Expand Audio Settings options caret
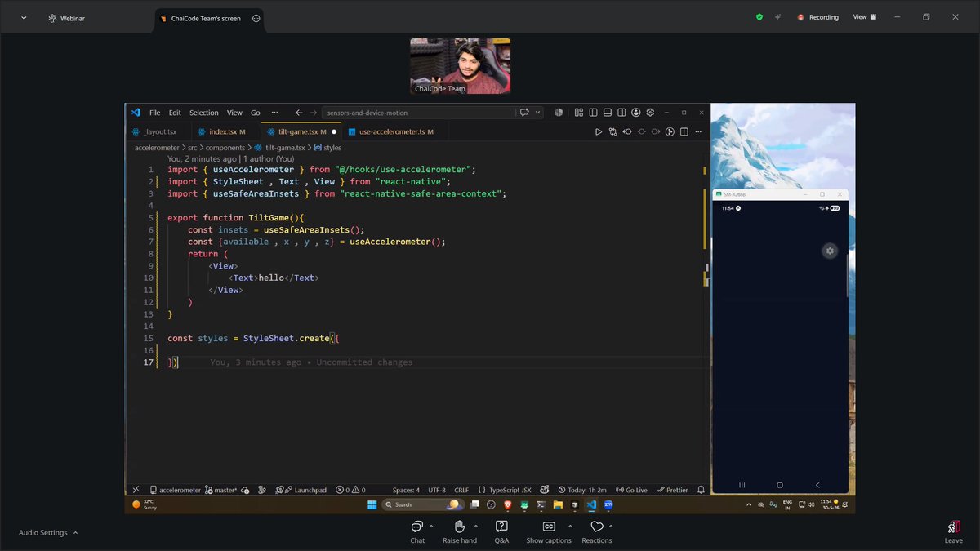This screenshot has height=551, width=980. [76, 532]
